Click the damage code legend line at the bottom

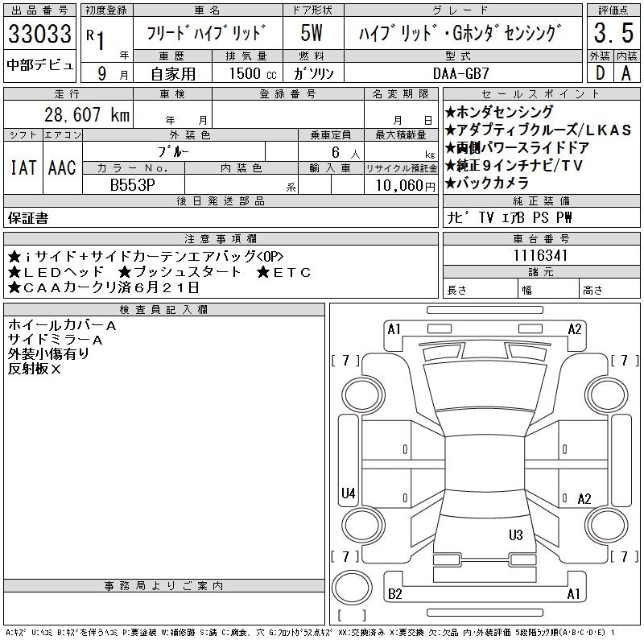[311, 633]
